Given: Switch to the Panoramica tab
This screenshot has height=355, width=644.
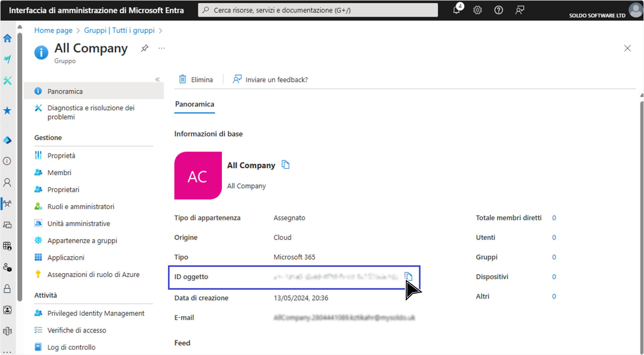Looking at the screenshot, I should click(x=194, y=104).
